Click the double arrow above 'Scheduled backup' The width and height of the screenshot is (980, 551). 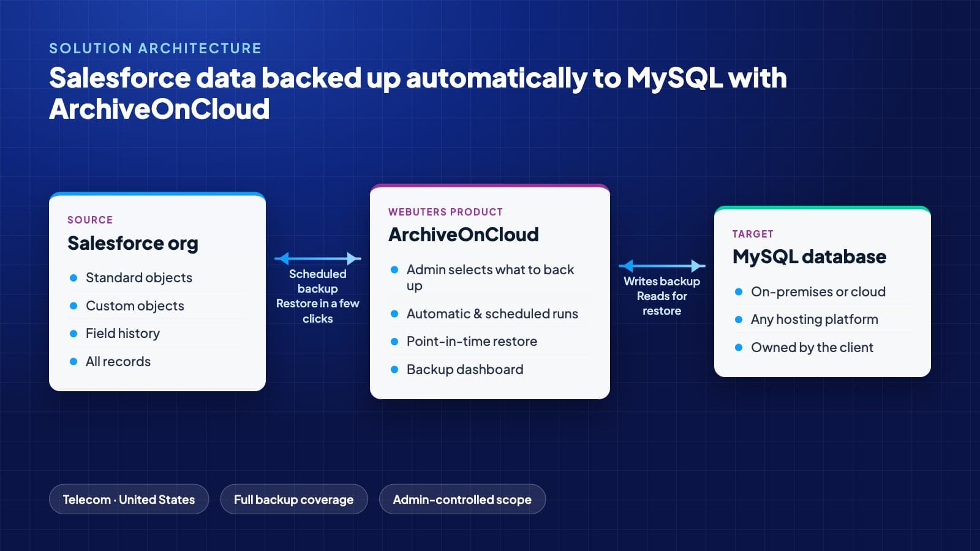pyautogui.click(x=318, y=258)
